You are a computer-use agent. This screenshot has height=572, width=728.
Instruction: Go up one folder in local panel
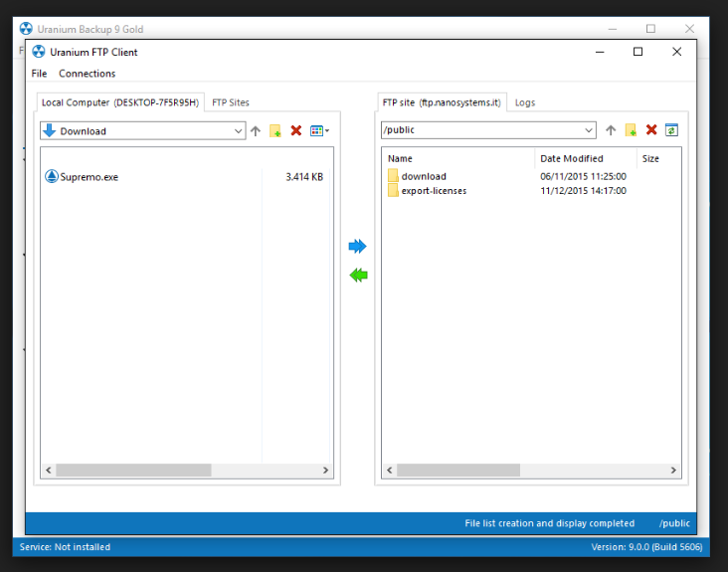point(256,131)
